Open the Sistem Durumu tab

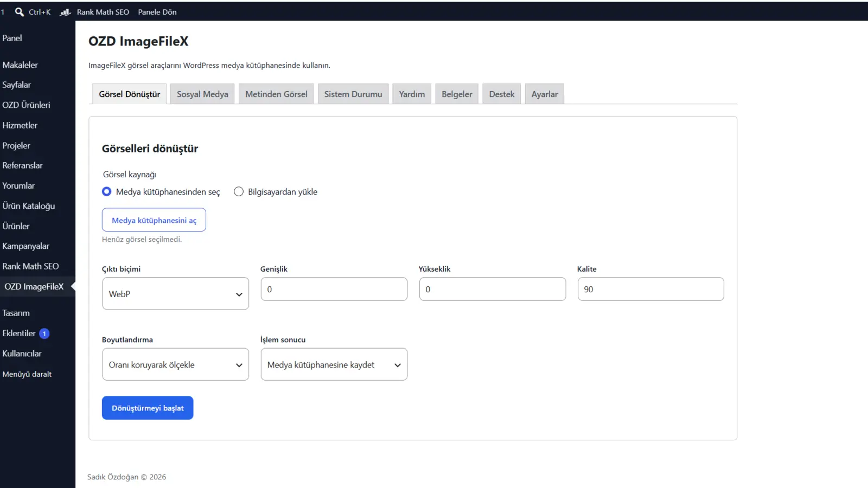(x=353, y=94)
